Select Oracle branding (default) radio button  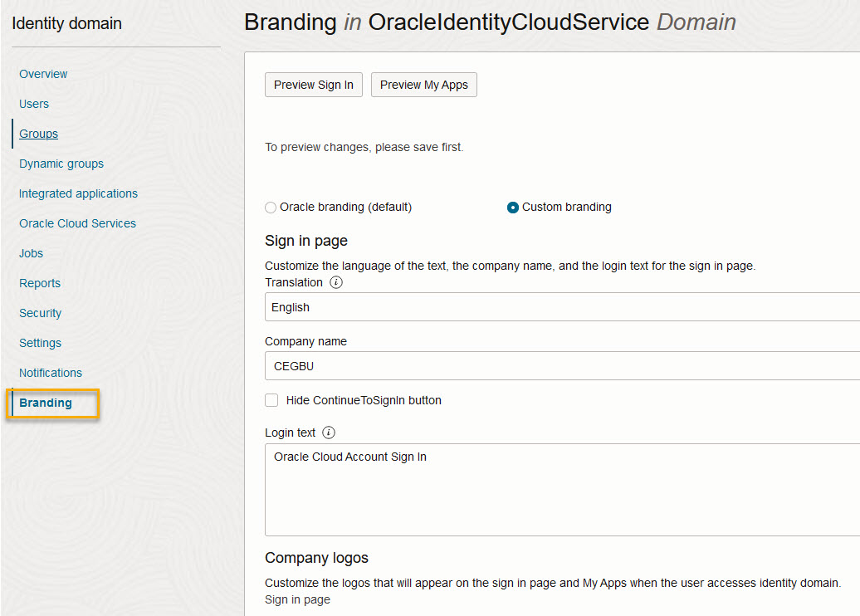pos(271,208)
